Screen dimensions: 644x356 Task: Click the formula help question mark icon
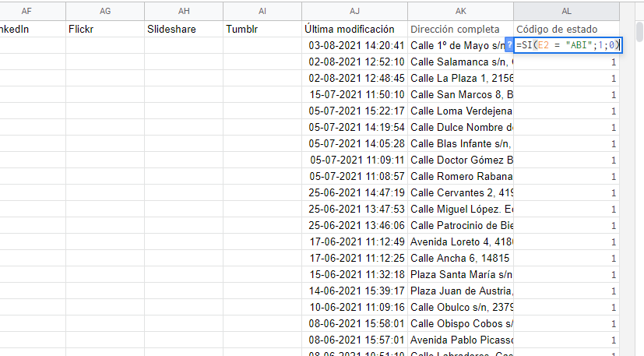[x=509, y=45]
